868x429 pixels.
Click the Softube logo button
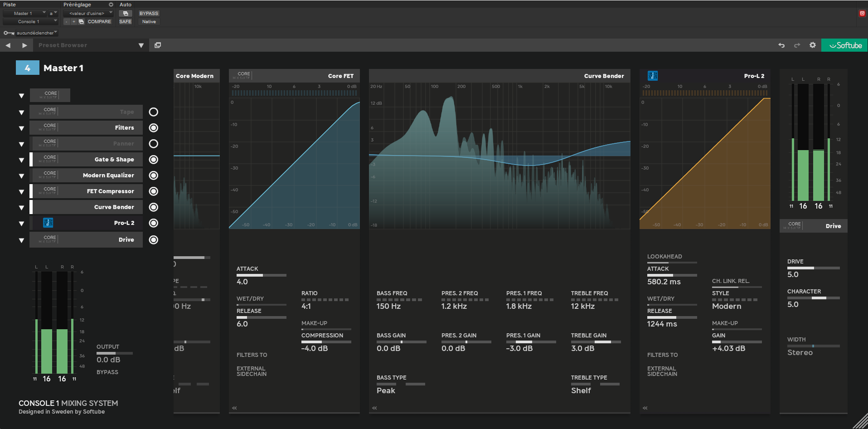coord(845,45)
